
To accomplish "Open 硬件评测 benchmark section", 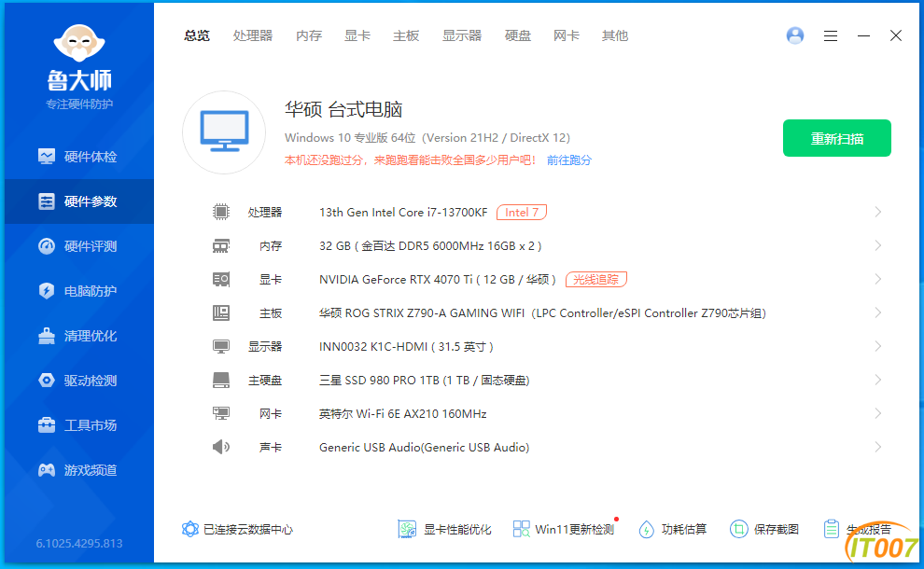I will click(x=79, y=246).
